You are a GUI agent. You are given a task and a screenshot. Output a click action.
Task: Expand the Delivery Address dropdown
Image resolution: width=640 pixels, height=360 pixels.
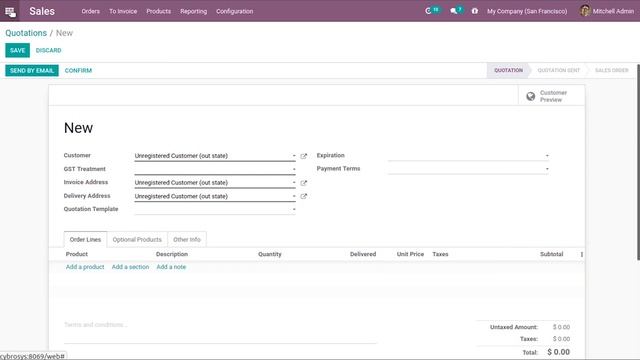(294, 196)
